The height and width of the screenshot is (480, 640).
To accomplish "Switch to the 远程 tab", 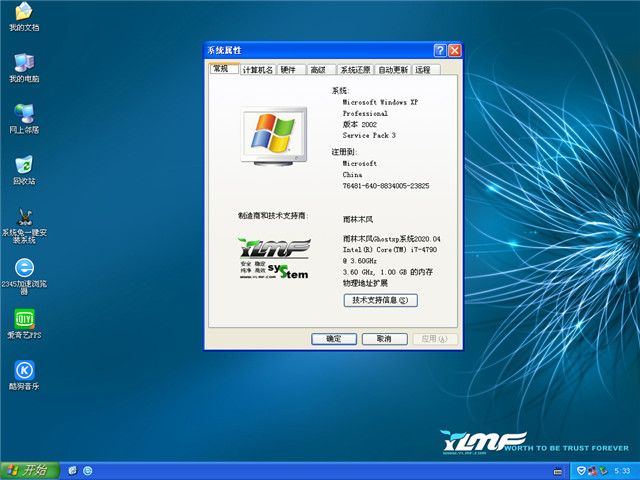I will click(426, 70).
